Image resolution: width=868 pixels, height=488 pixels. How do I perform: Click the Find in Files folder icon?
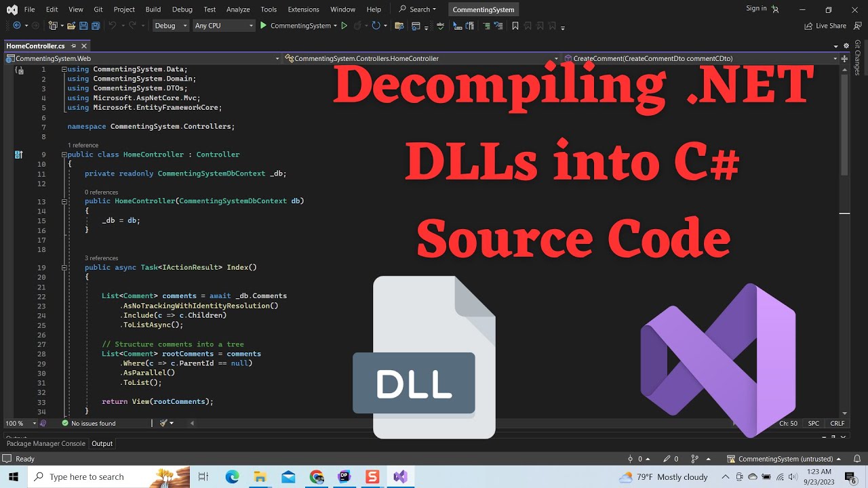(399, 26)
